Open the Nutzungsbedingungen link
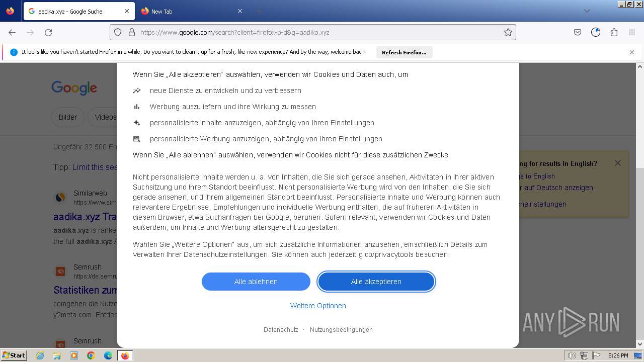Viewport: 644px width, 362px height. (x=341, y=330)
